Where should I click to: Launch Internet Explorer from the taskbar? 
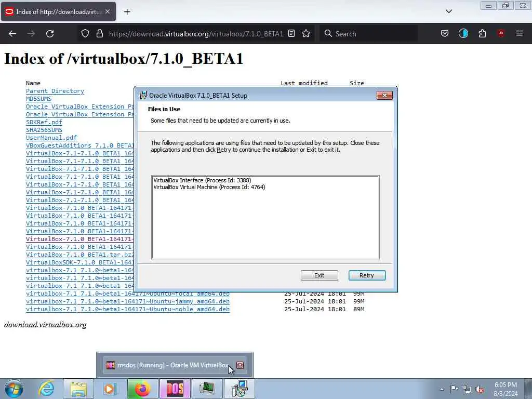[x=46, y=389]
